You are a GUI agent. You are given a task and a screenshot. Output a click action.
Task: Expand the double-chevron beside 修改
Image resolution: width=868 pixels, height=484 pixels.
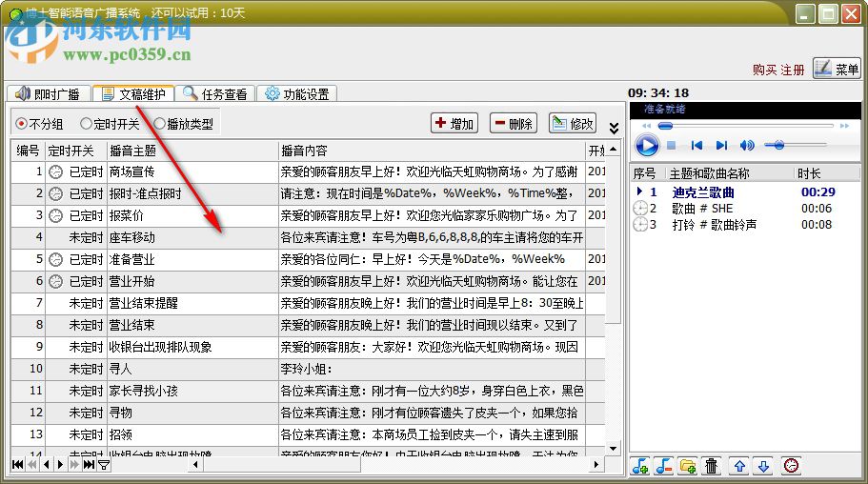coord(614,128)
